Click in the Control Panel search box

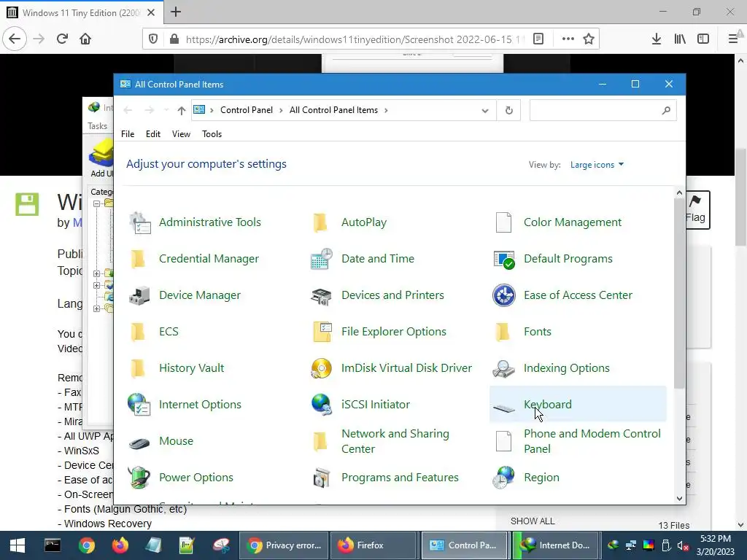point(603,111)
